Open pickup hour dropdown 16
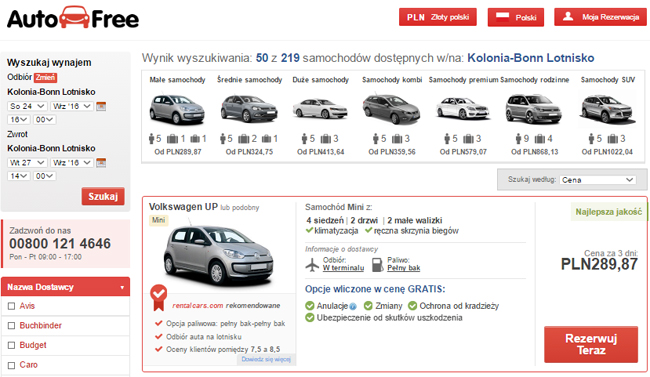Image resolution: width=650 pixels, height=377 pixels. (x=18, y=120)
